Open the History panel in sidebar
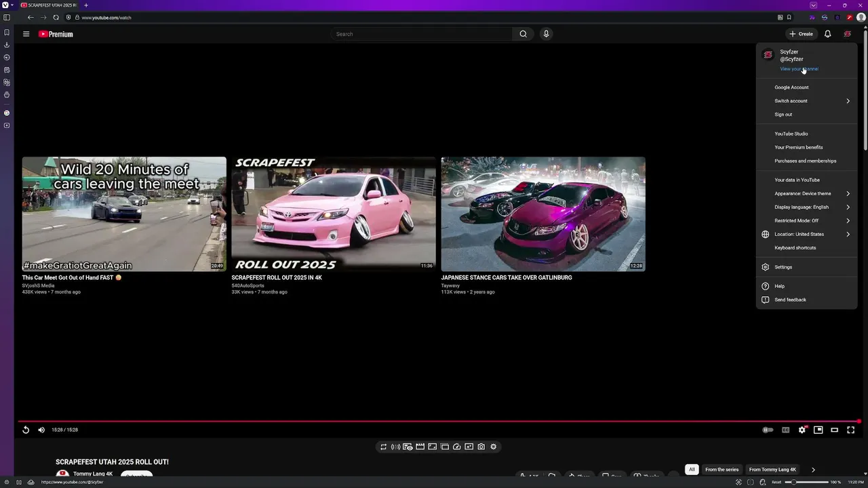 (x=7, y=58)
